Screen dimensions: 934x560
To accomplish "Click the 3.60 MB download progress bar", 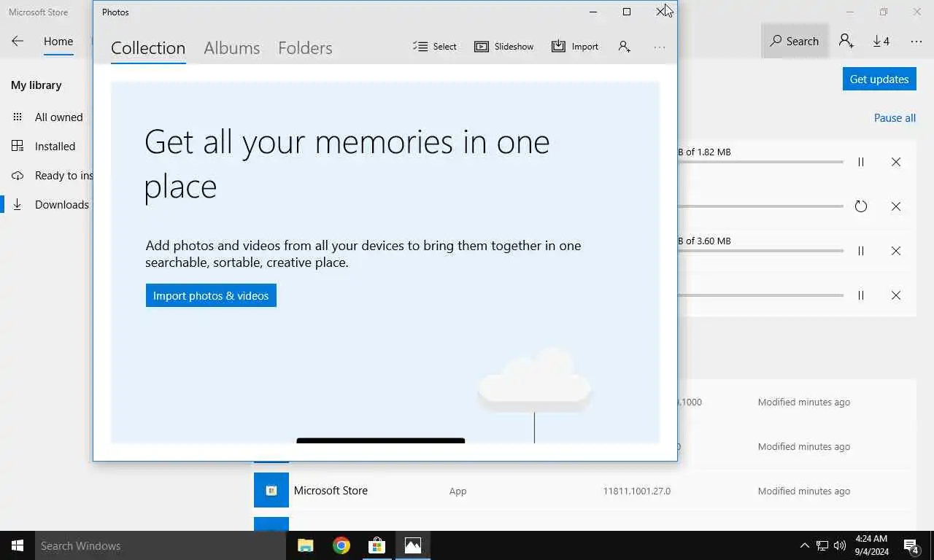I will pyautogui.click(x=760, y=251).
